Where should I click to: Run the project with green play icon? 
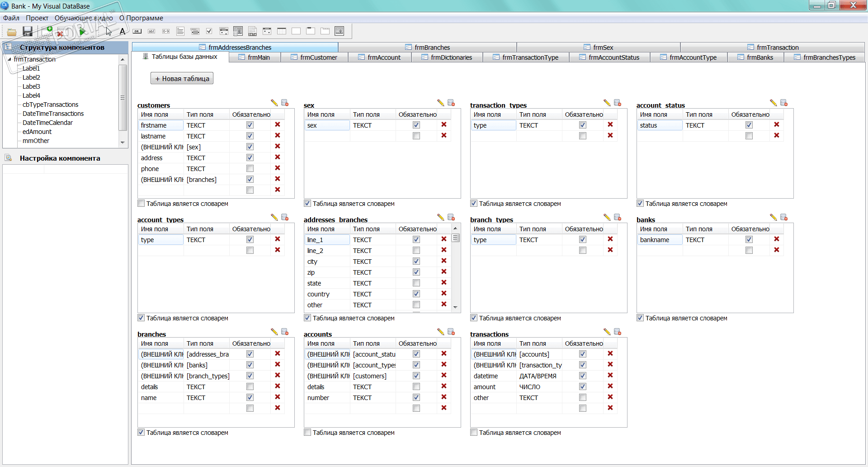click(x=82, y=31)
